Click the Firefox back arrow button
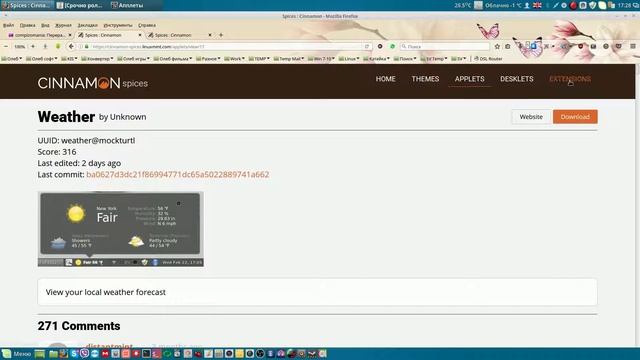 [x=71, y=47]
